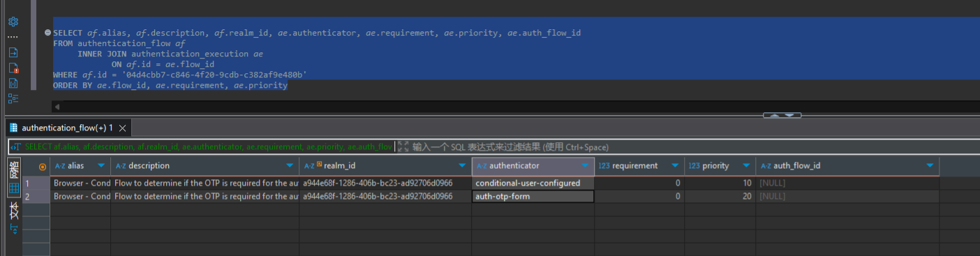Viewport: 980px width, 256px height.
Task: Collapse the query block with the circle marker
Action: [47, 33]
